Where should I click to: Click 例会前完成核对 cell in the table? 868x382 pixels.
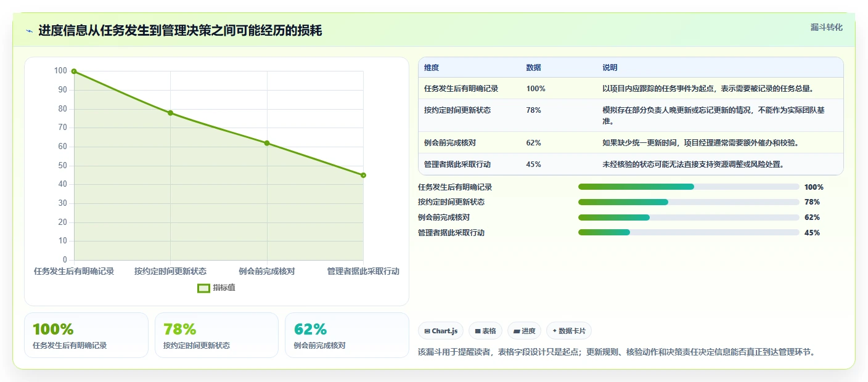(x=450, y=143)
